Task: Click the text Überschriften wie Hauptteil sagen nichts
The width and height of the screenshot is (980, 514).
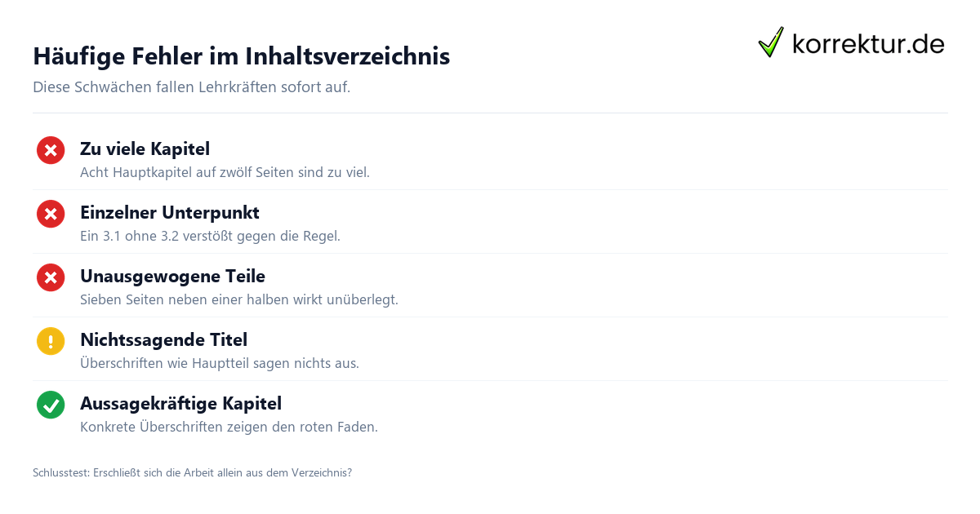Action: click(220, 363)
